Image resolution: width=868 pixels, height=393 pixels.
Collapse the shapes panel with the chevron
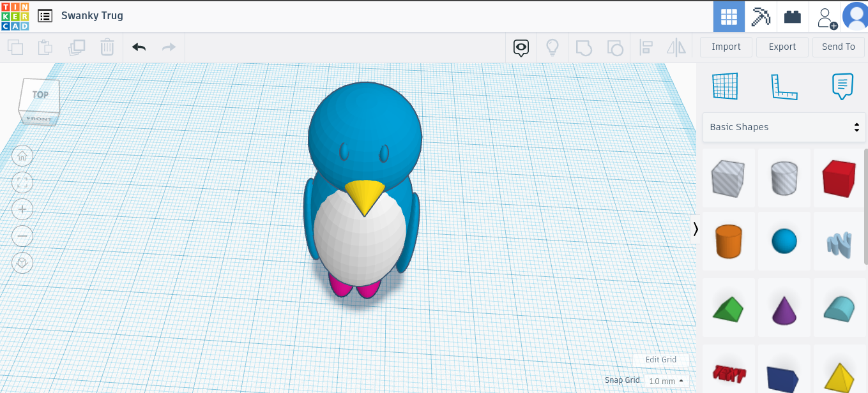click(x=696, y=229)
